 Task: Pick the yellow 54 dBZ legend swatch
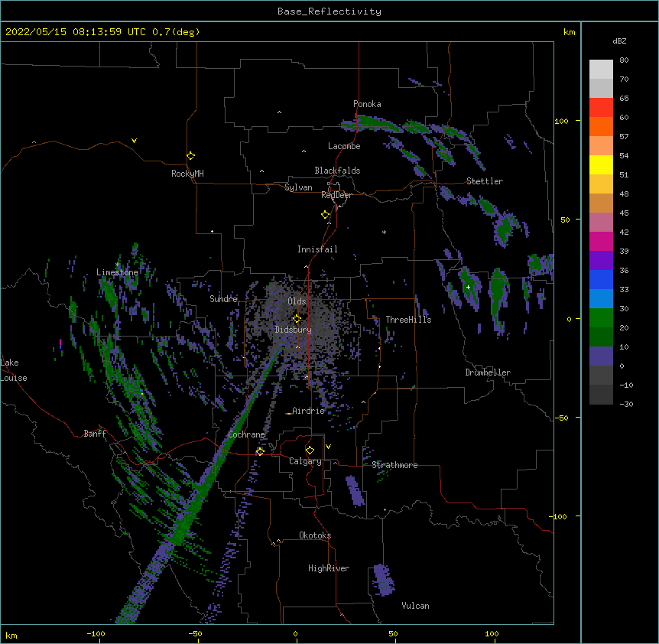tap(601, 164)
